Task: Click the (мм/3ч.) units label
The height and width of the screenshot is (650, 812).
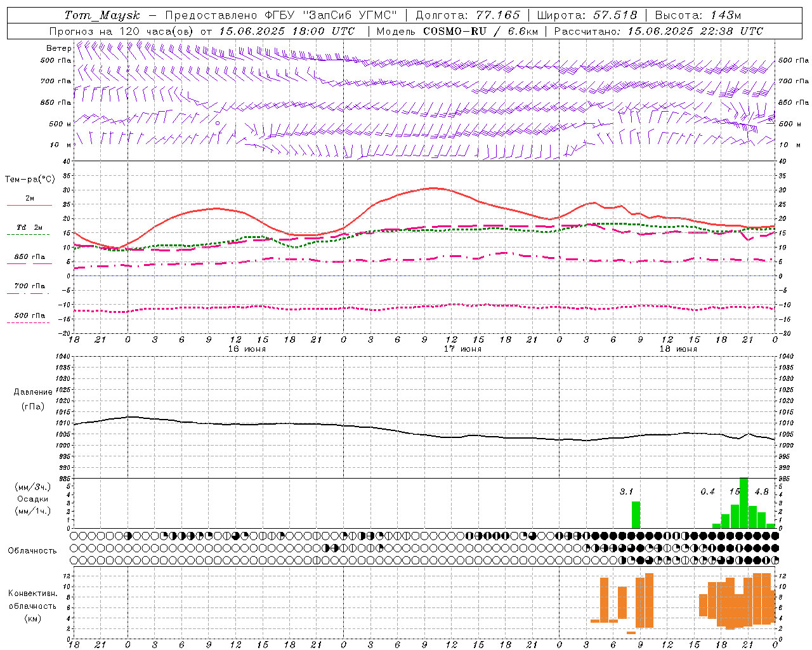Action: tap(33, 487)
